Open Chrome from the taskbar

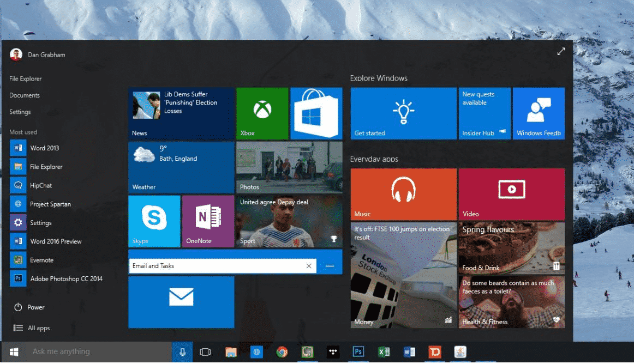click(x=282, y=352)
